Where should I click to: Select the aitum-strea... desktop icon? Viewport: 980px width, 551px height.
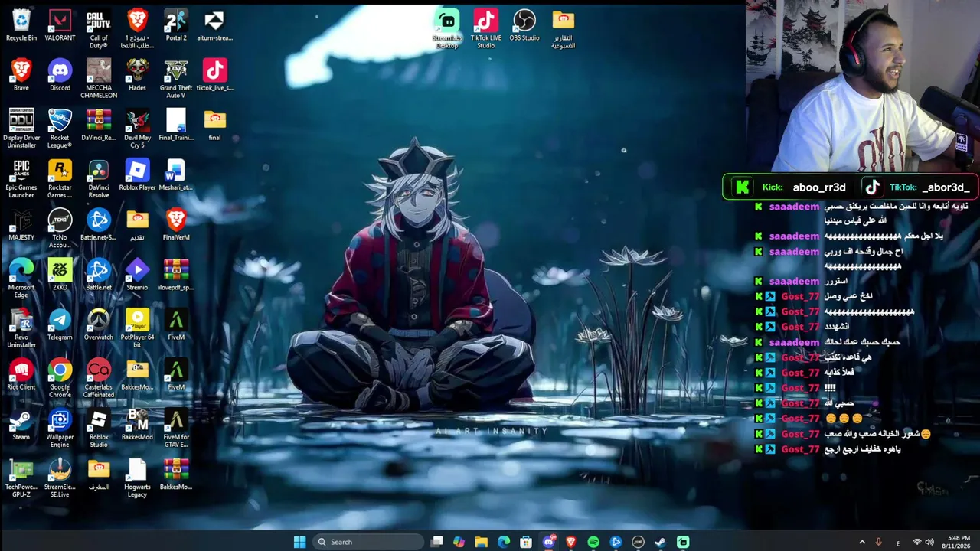click(x=214, y=25)
